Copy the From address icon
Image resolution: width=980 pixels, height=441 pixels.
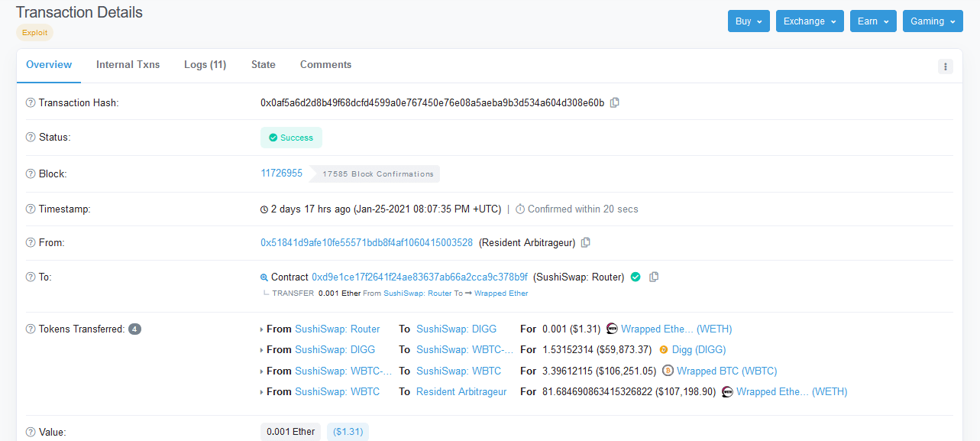tap(586, 242)
